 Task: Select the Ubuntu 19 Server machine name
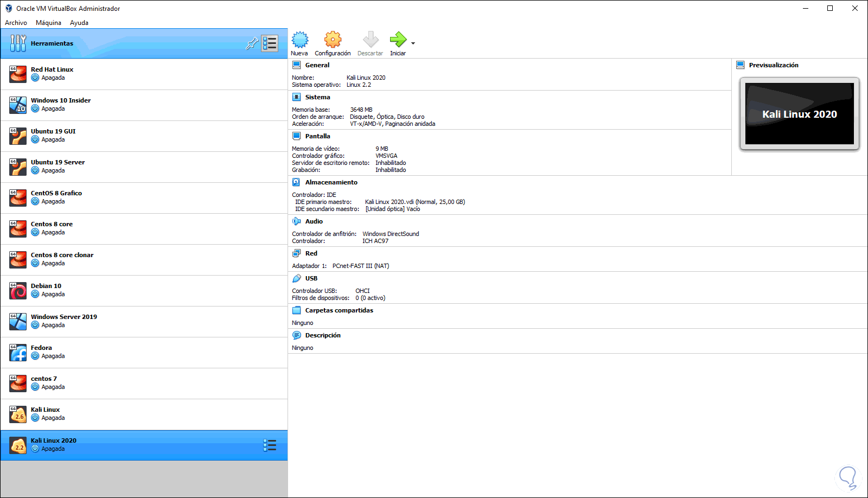pos(58,162)
